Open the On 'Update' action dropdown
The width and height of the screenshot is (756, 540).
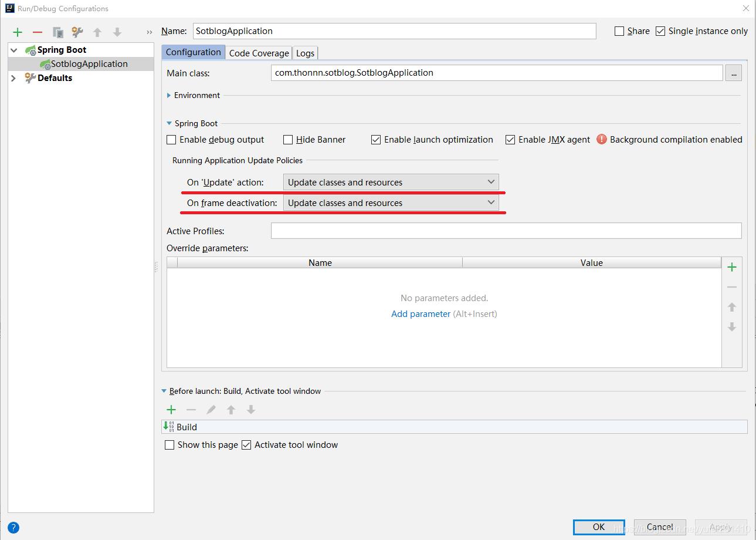[391, 183]
